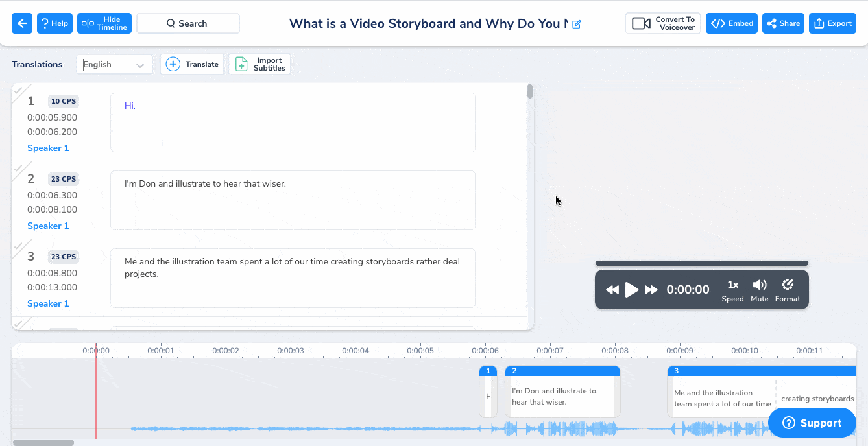Screen dimensions: 868x446
Task: Click 23 CPS badge on subtitle 2
Action: coord(64,179)
